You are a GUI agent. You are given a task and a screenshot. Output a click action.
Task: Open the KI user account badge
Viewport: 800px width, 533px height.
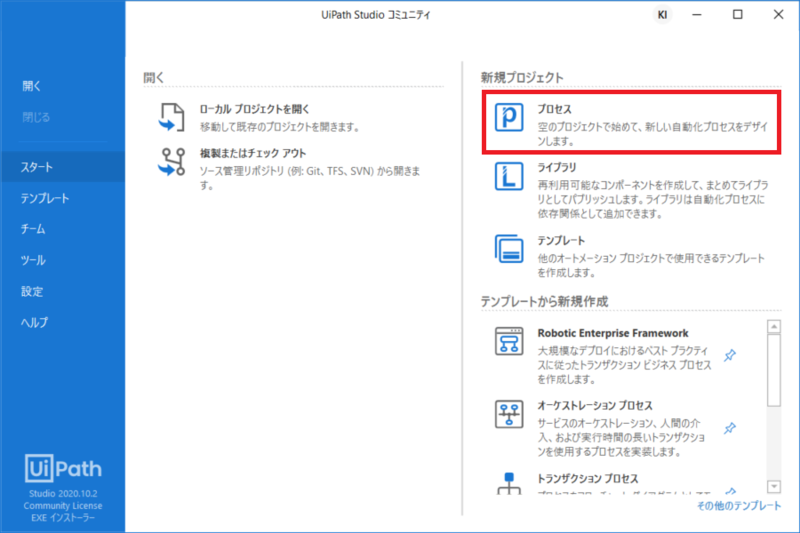662,15
